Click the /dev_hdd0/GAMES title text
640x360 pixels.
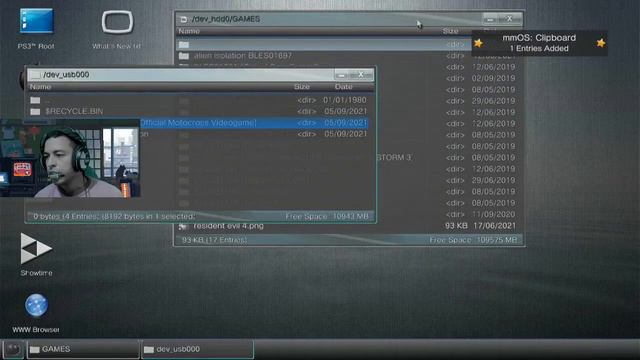[x=226, y=19]
